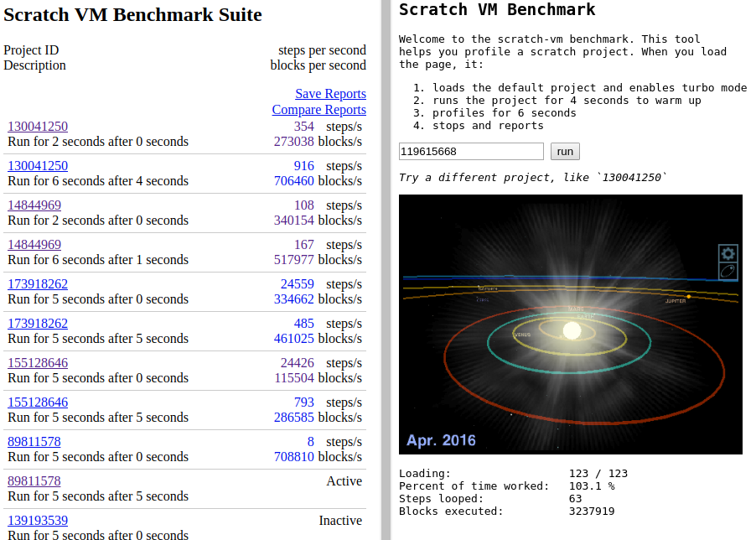Screen dimensions: 756x540
Task: Open 89811578 link marked Active
Action: click(x=34, y=481)
